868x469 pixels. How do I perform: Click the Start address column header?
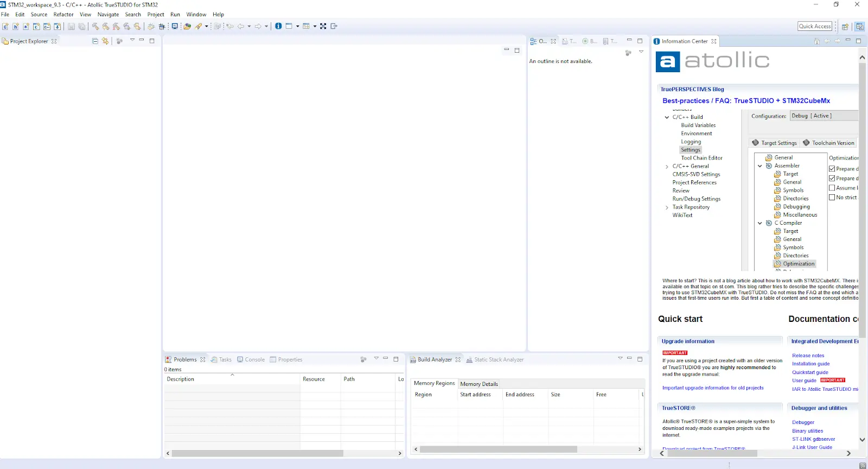[x=480, y=395]
